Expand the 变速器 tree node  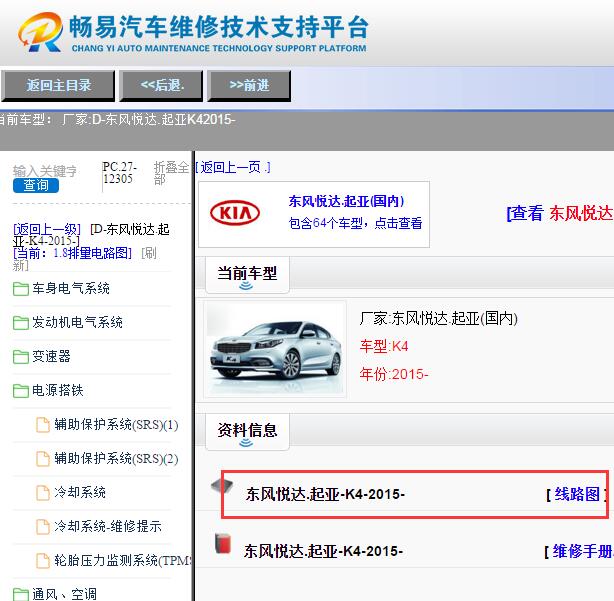pos(51,357)
